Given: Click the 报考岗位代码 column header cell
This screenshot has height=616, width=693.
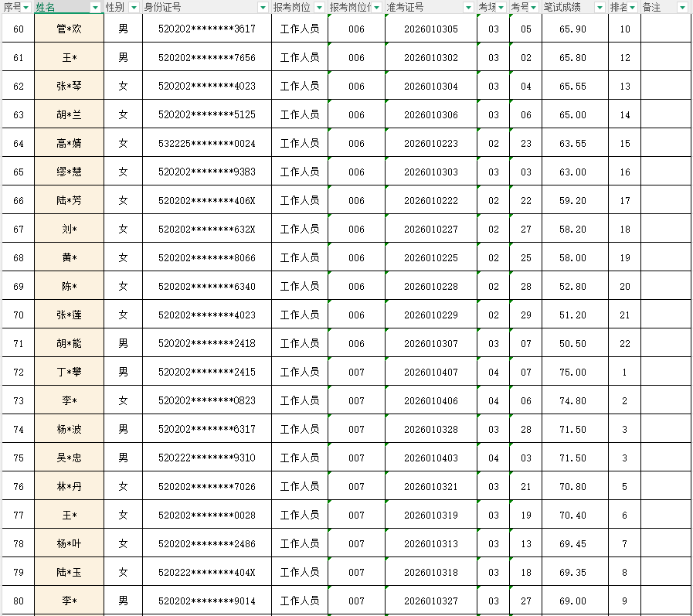Looking at the screenshot, I should (352, 7).
